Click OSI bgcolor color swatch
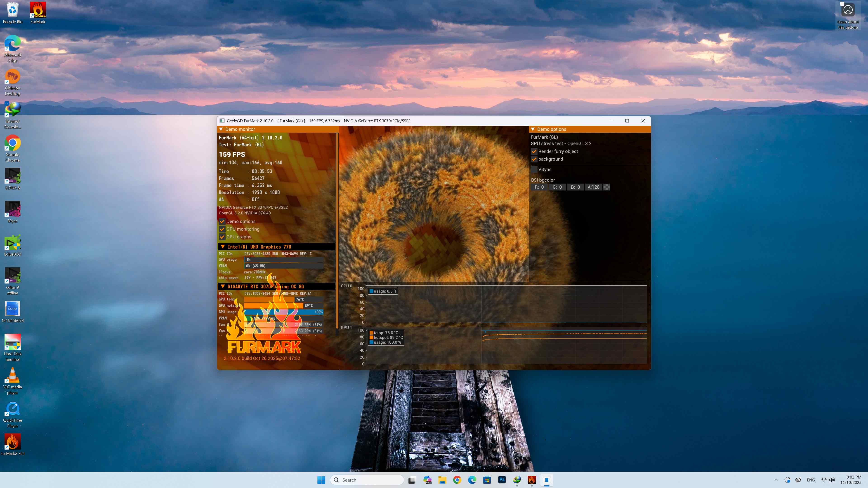This screenshot has width=868, height=488. click(606, 187)
